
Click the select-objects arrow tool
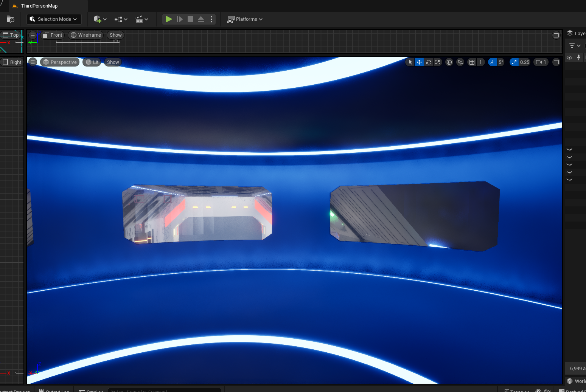[x=410, y=62]
